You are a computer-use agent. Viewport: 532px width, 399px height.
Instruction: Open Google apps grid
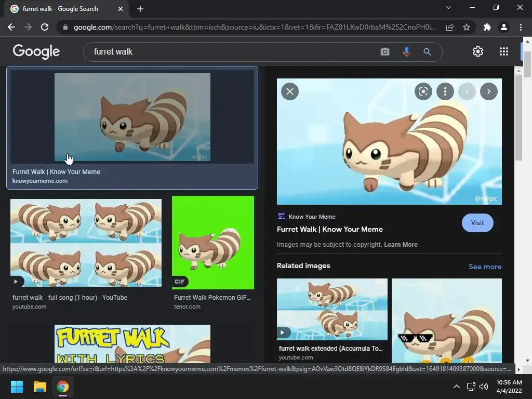tap(504, 51)
